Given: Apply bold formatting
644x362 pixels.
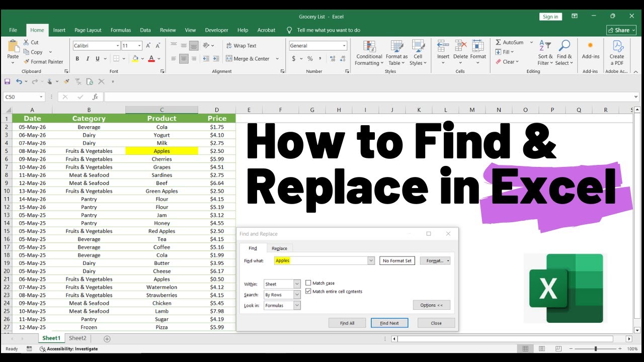Looking at the screenshot, I should (x=77, y=59).
